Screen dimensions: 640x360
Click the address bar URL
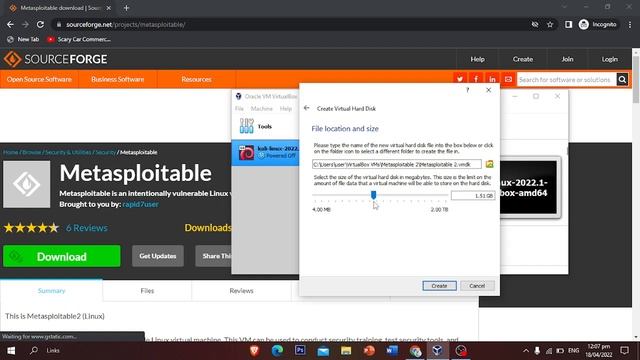click(126, 24)
